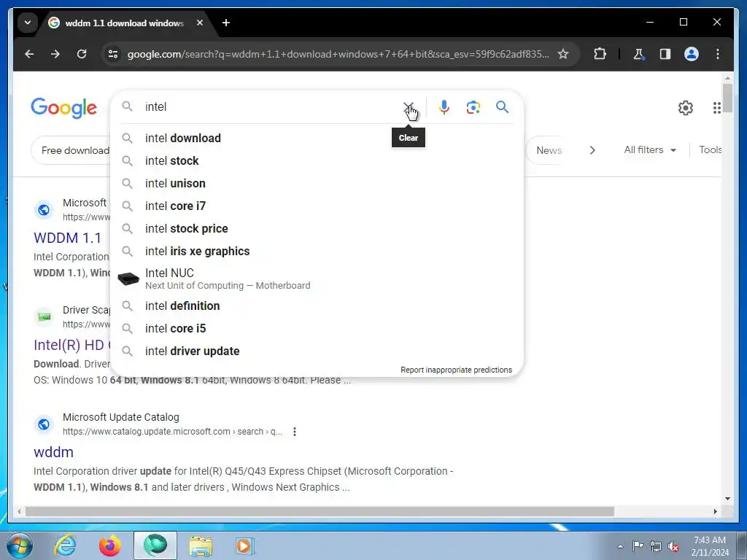Select the Free download filter chip
The image size is (747, 560).
[71, 150]
